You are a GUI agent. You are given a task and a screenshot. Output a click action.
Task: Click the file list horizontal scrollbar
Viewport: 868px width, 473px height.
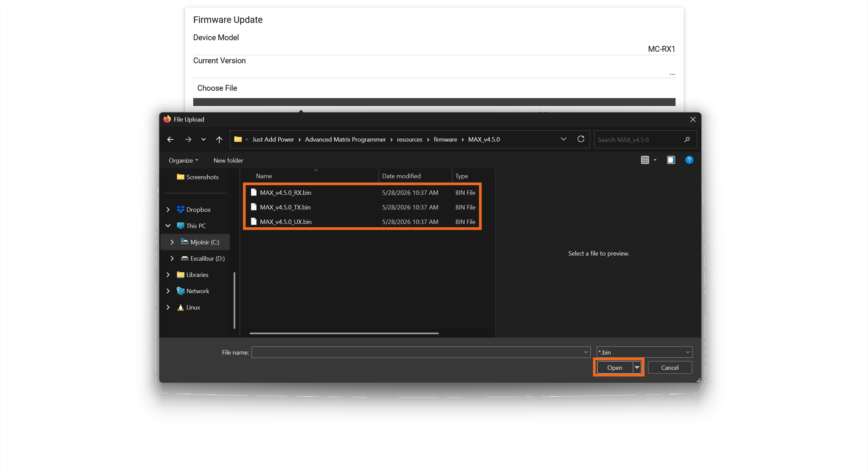tap(344, 333)
